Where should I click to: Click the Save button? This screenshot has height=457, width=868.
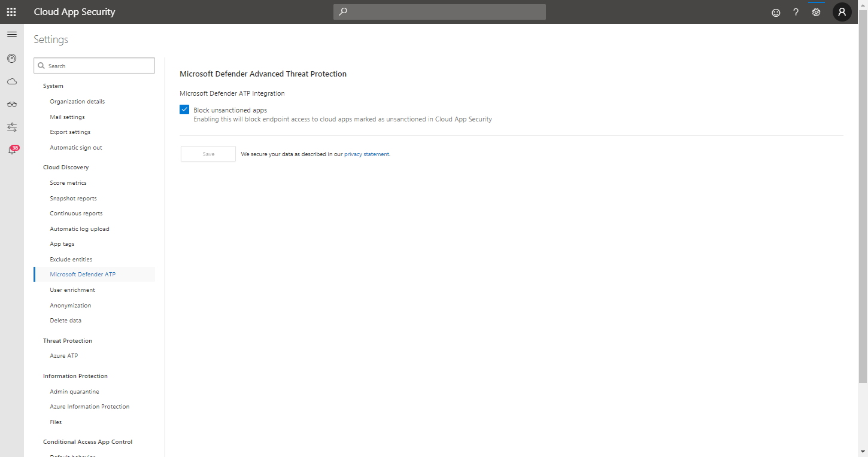pos(208,154)
